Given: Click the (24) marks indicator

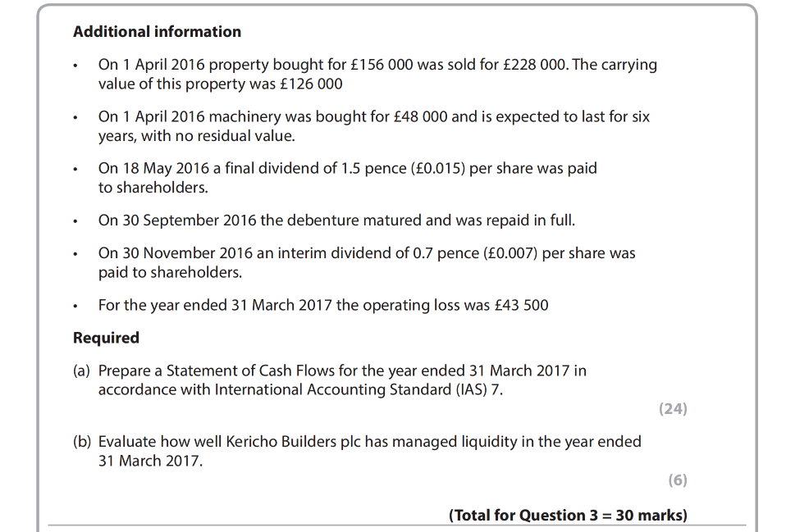Looking at the screenshot, I should pos(673,408).
